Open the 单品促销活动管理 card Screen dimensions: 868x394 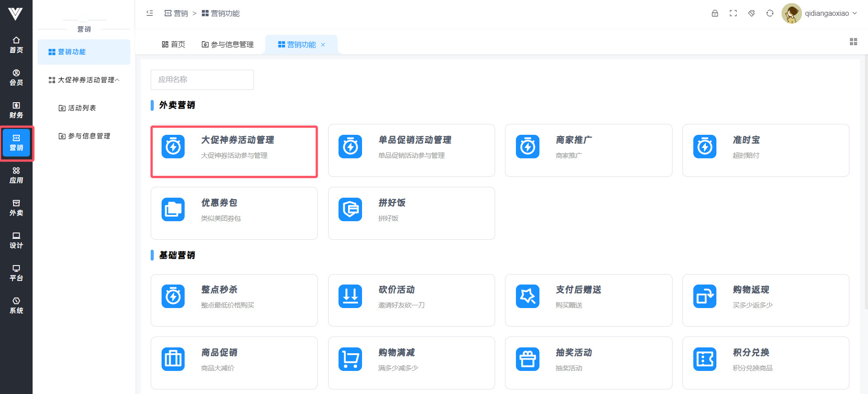point(411,150)
